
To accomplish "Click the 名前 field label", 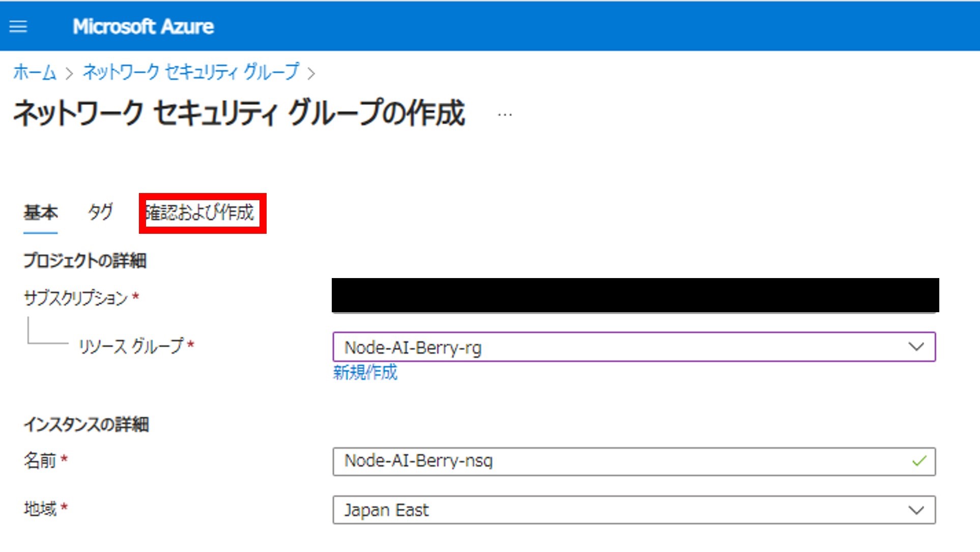I will click(x=40, y=461).
